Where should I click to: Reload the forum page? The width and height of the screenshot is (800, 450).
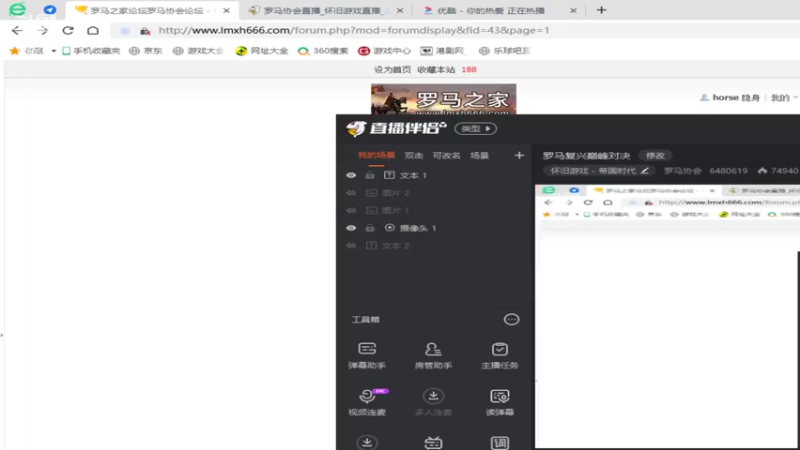pyautogui.click(x=68, y=31)
